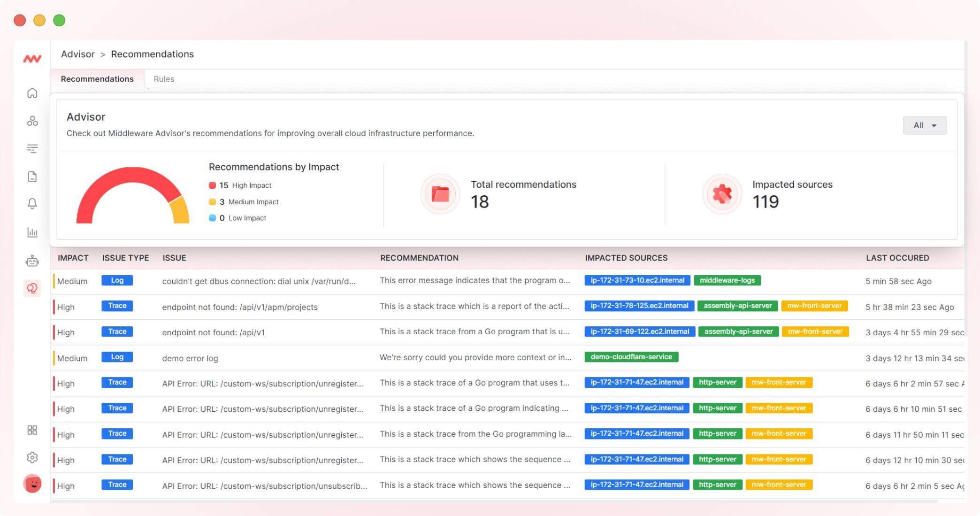
Task: Switch to the Rules tab
Action: pos(164,79)
